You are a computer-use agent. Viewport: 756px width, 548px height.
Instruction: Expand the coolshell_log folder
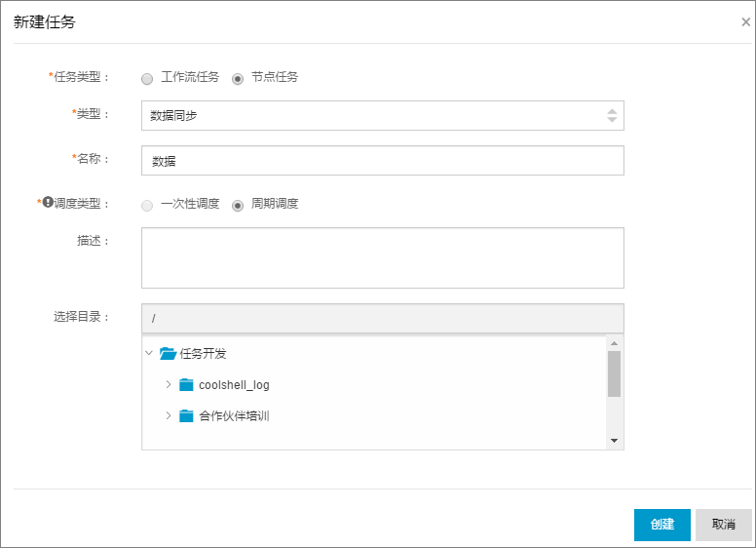coord(169,384)
